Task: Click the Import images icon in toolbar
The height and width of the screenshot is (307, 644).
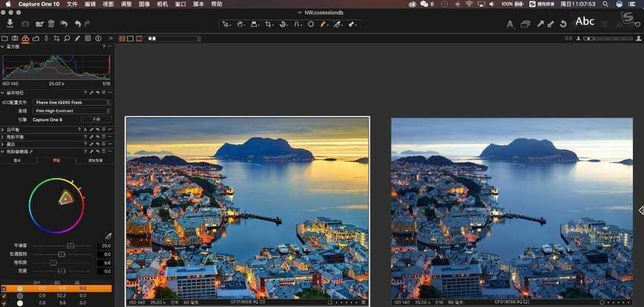Action: pyautogui.click(x=10, y=23)
